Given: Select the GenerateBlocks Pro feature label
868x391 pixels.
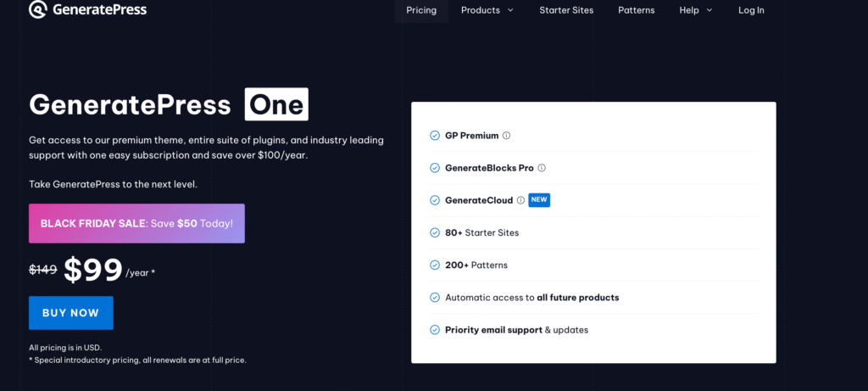Looking at the screenshot, I should [489, 168].
